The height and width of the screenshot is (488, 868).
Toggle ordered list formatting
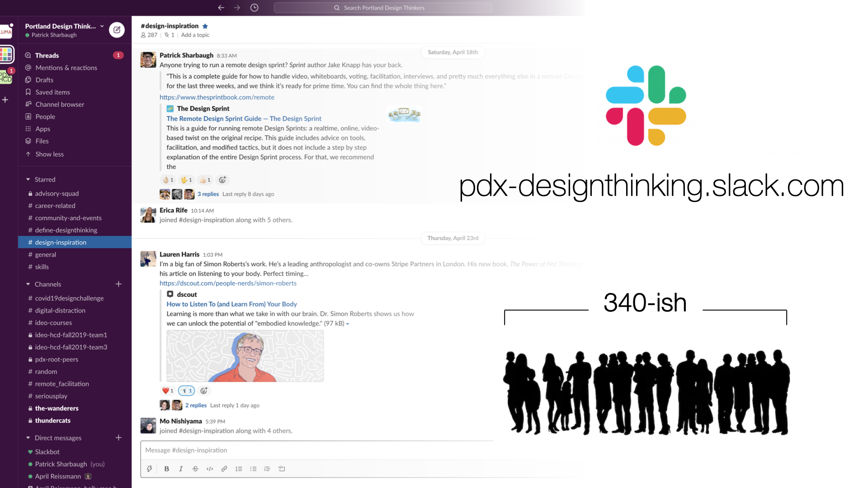pyautogui.click(x=239, y=469)
